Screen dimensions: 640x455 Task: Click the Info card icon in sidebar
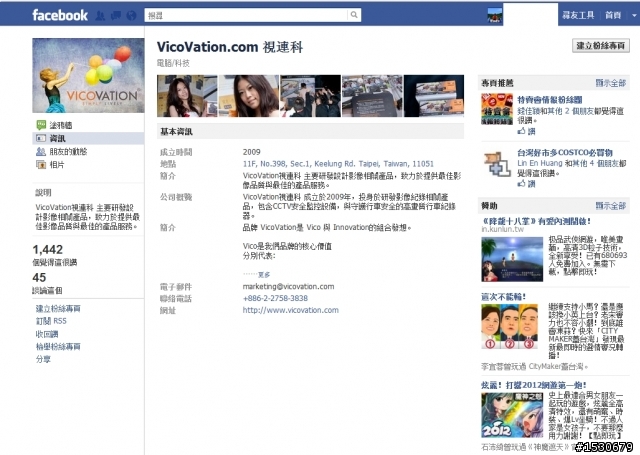coord(41,138)
